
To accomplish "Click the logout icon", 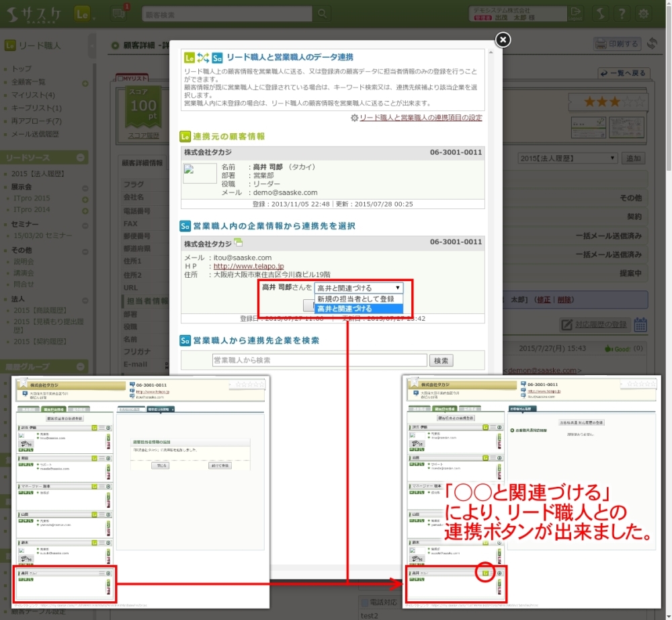I will 575,13.
